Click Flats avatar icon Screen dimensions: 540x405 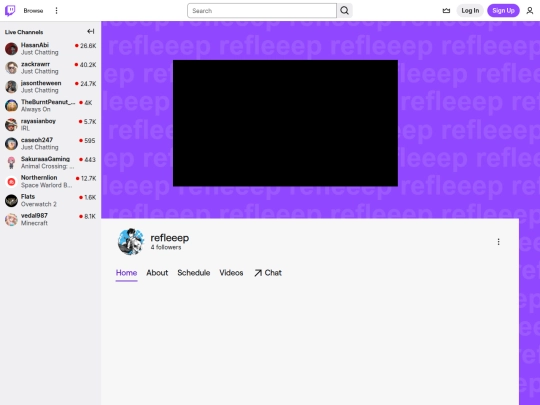(11, 200)
